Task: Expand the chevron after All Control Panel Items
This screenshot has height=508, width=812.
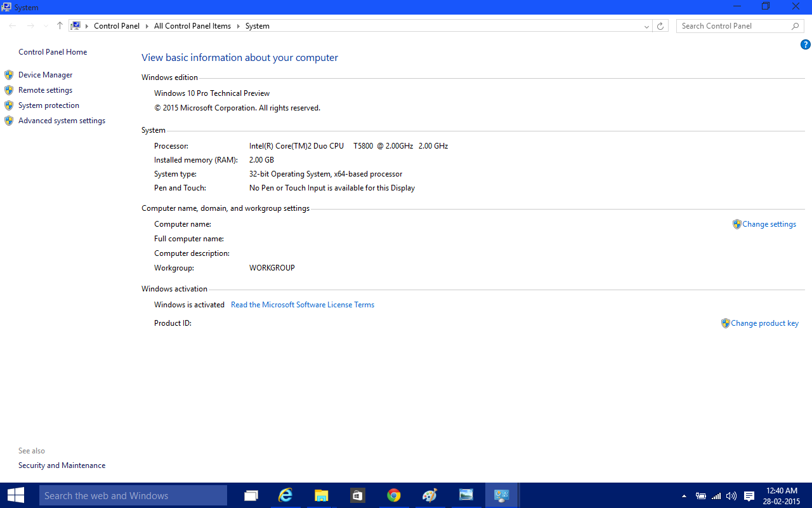Action: 239,26
